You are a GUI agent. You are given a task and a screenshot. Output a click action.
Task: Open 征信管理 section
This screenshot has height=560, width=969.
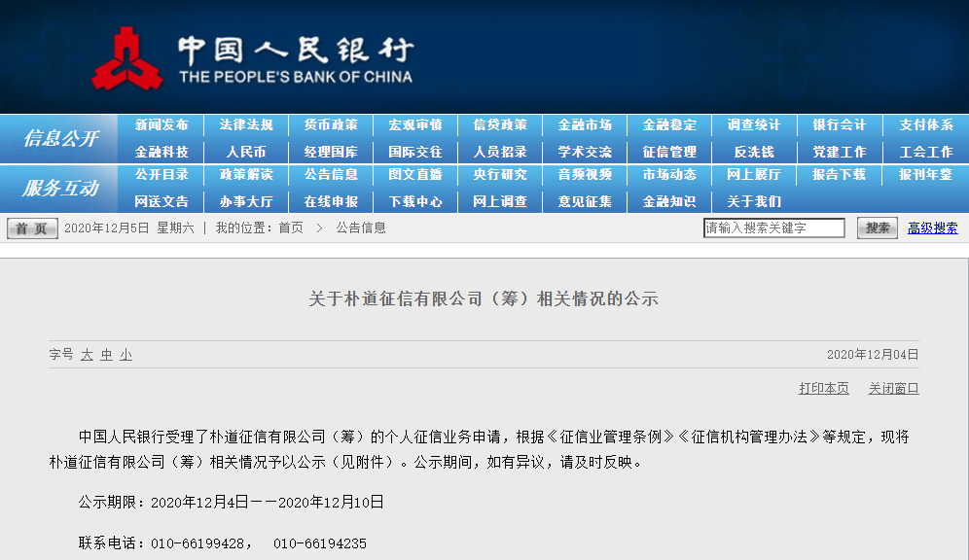point(669,152)
